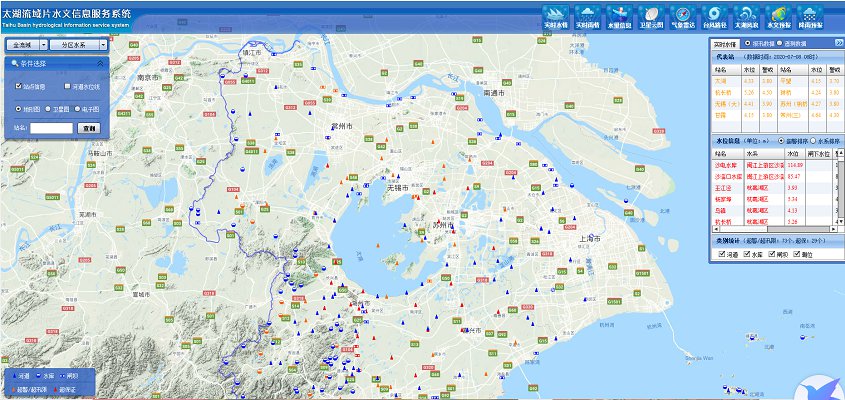Select the 遥测数据 radio button
Screen dimensions: 845x400
pyautogui.click(x=780, y=43)
